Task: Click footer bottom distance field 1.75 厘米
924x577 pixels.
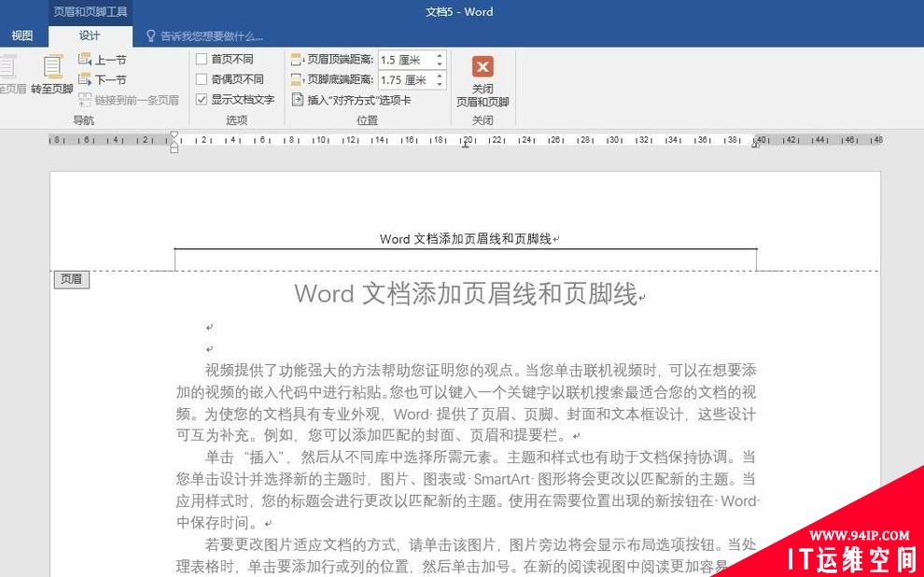Action: click(406, 80)
